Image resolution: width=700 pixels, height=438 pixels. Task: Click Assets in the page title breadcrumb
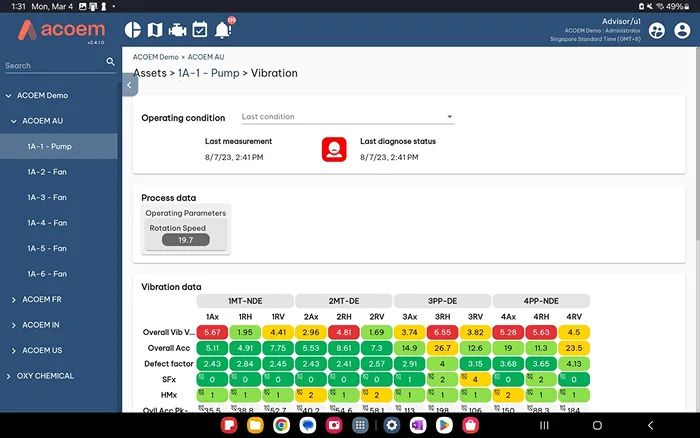tap(150, 73)
